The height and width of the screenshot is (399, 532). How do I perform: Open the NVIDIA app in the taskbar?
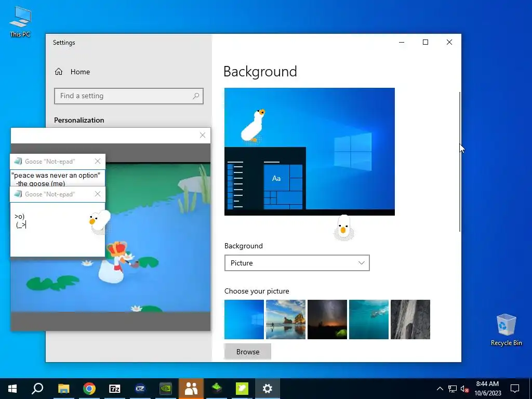[x=166, y=389]
